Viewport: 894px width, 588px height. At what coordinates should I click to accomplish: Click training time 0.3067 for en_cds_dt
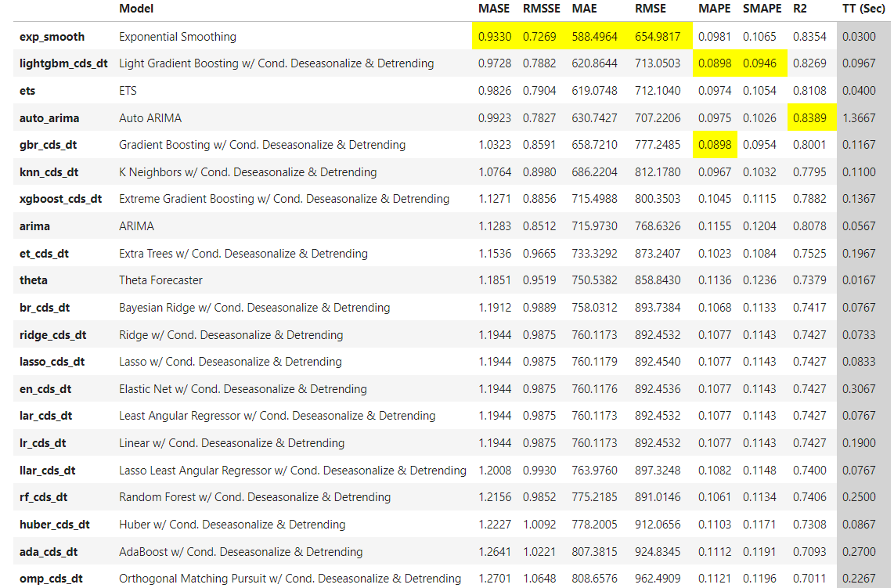pyautogui.click(x=859, y=389)
